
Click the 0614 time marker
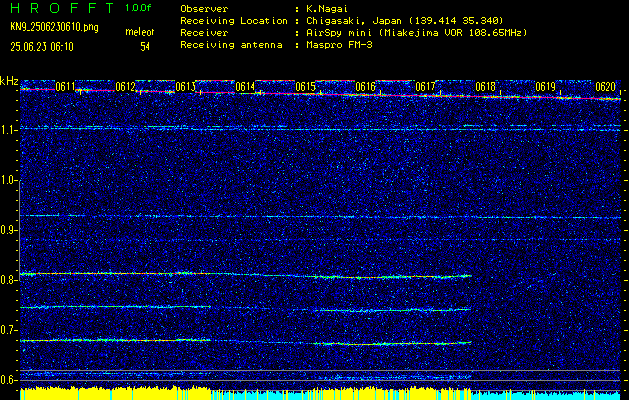(245, 87)
